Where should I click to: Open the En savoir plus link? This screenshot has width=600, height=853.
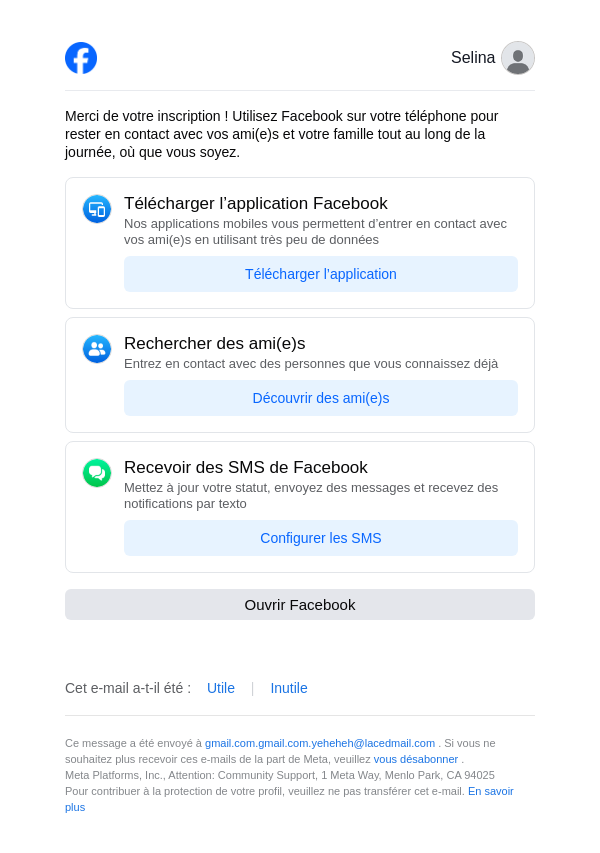pyautogui.click(x=490, y=791)
